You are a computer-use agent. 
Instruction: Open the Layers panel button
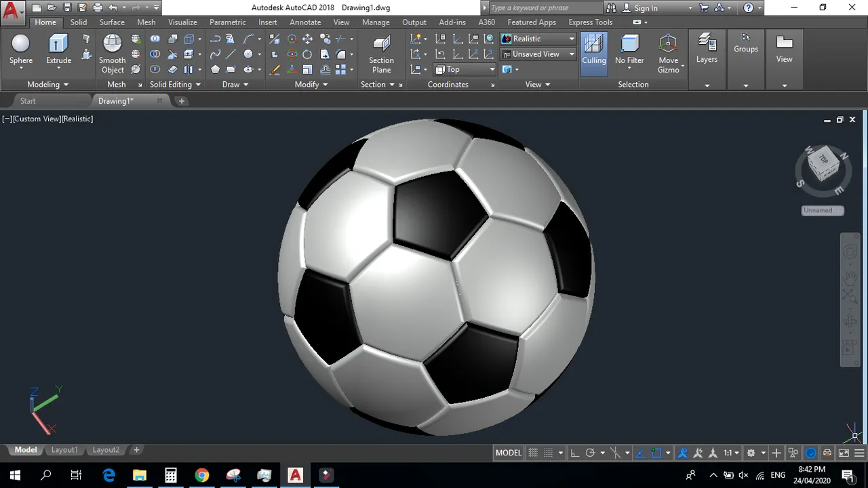[707, 49]
